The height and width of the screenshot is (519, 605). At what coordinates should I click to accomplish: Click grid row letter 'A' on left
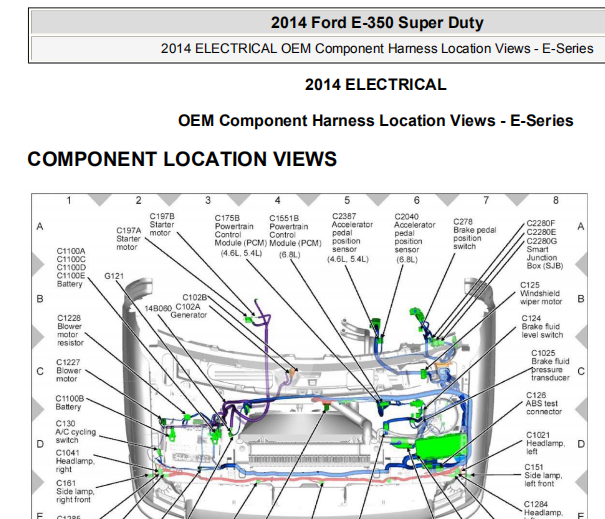(40, 227)
